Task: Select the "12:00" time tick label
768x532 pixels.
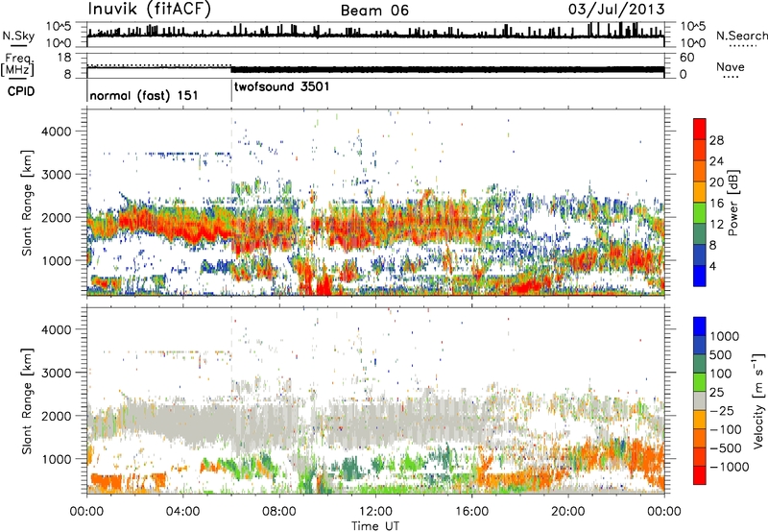Action: [375, 512]
